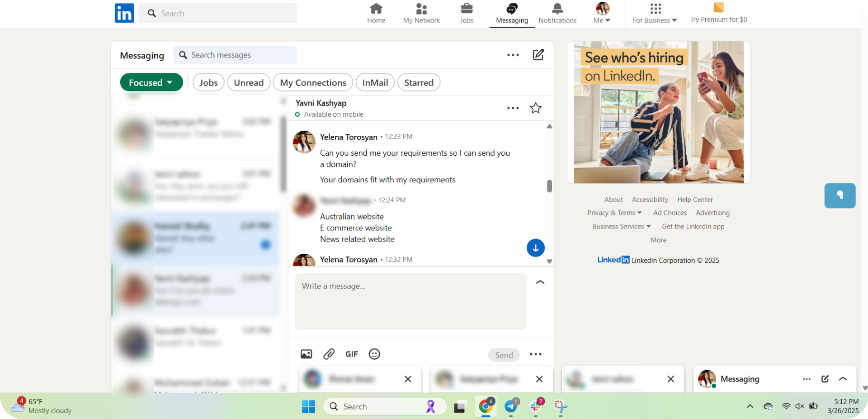
Task: Open the emoji picker
Action: click(374, 354)
